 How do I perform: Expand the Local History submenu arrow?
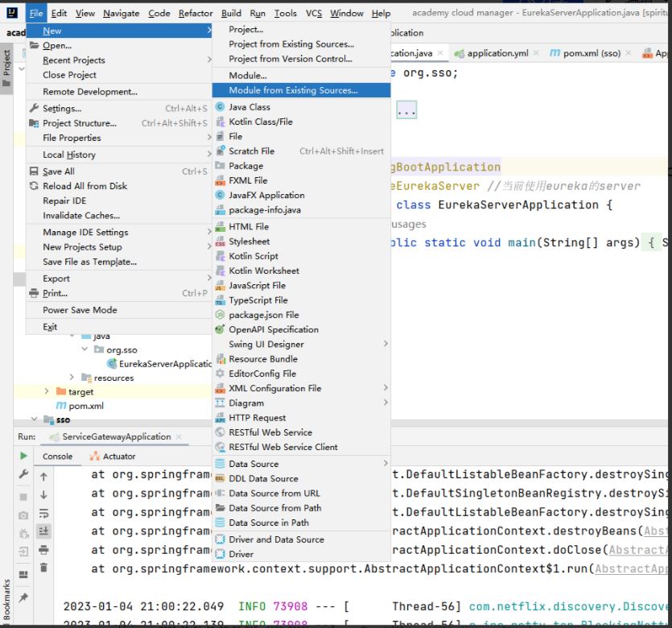point(209,154)
